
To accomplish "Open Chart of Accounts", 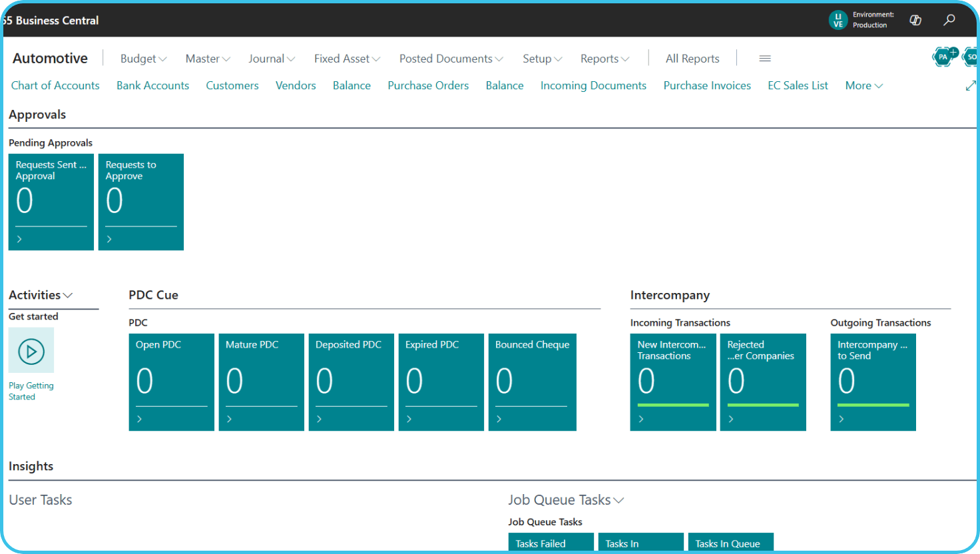I will (55, 85).
